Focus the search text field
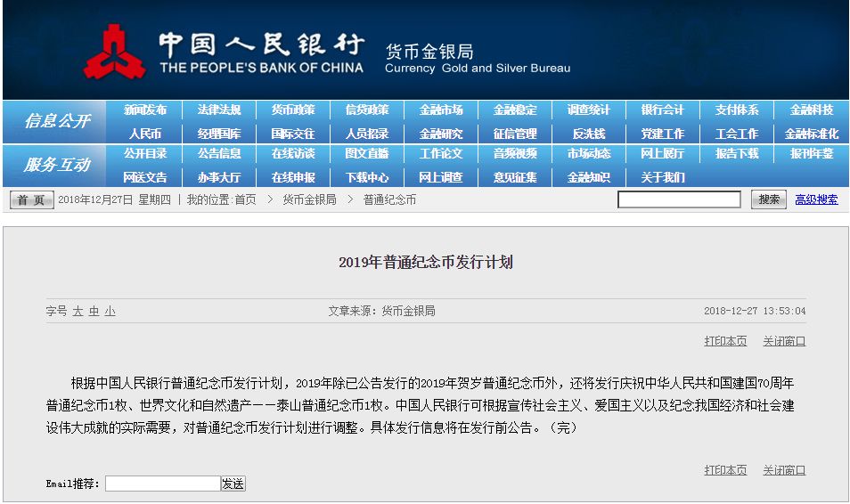 coord(679,199)
